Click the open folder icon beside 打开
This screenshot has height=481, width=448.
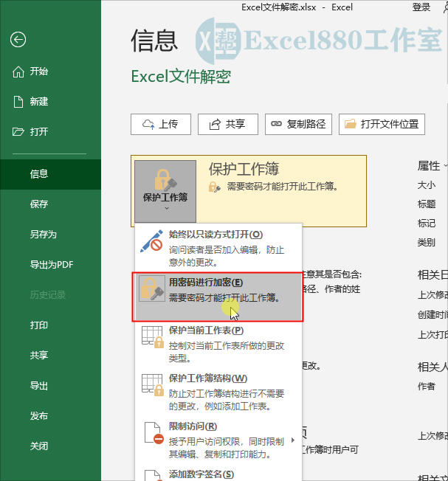point(18,132)
